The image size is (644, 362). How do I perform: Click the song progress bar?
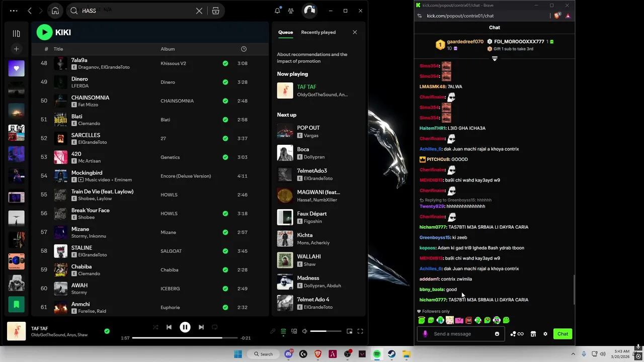(185, 338)
